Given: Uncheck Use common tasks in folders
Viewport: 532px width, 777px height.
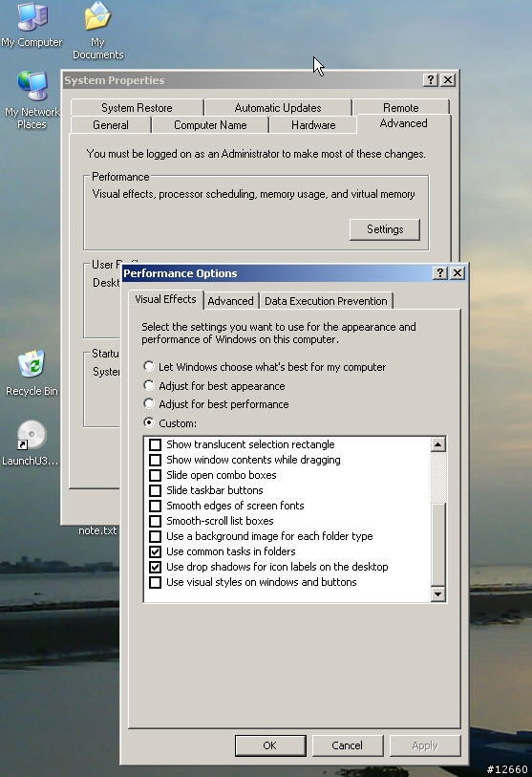Looking at the screenshot, I should click(155, 551).
